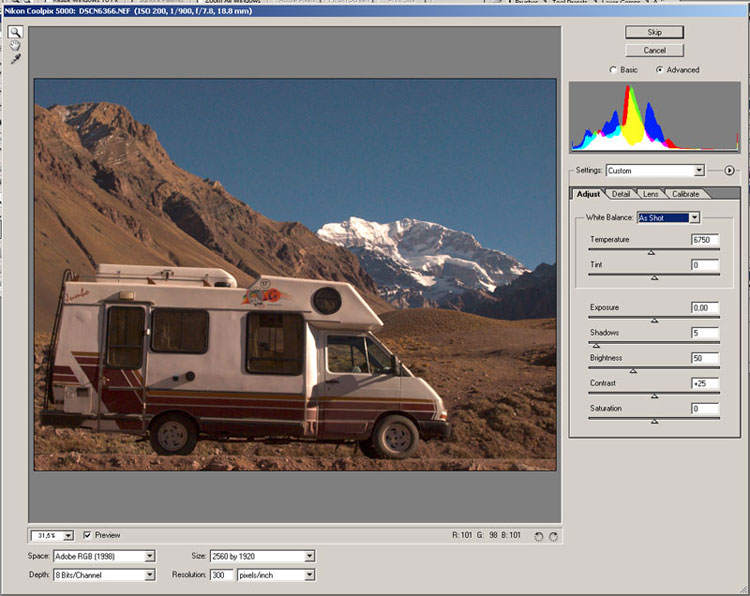The image size is (750, 596).
Task: Switch to the Detail tab
Action: [x=621, y=194]
